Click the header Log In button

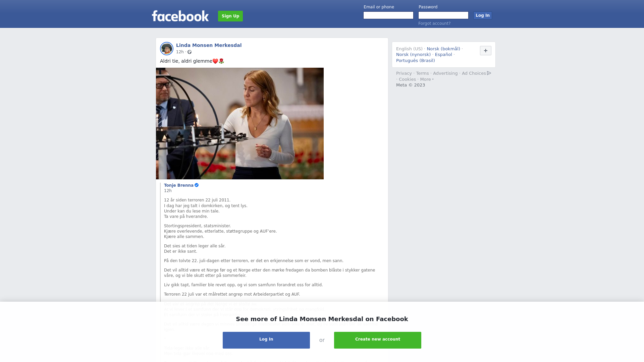pyautogui.click(x=482, y=15)
